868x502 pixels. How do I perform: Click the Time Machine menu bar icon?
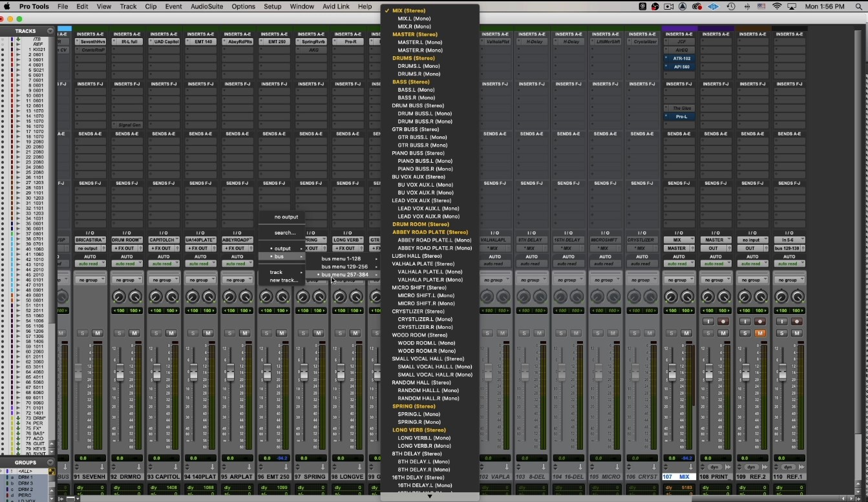click(x=731, y=6)
